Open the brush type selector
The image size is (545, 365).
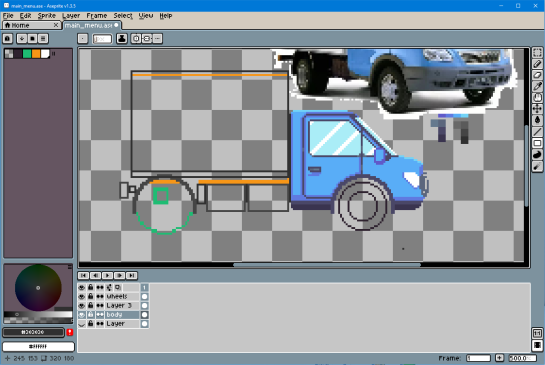83,39
